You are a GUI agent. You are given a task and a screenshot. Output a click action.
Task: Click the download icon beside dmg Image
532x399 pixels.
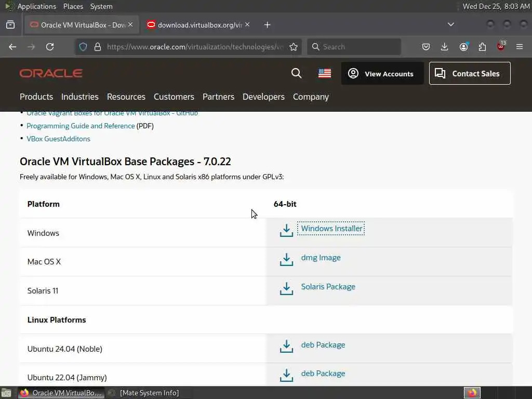tap(286, 260)
